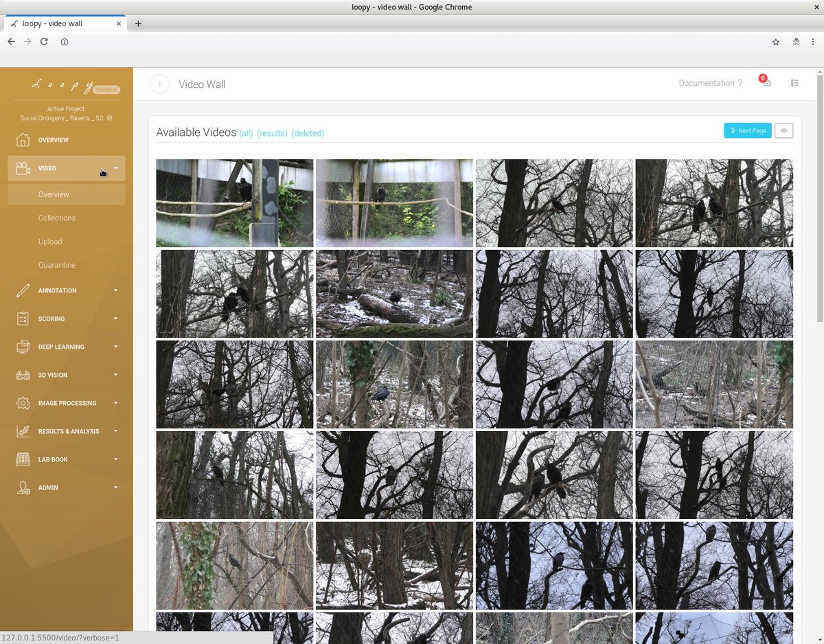Viewport: 824px width, 644px height.
Task: Collapse the VIDEO menu arrow
Action: click(x=115, y=168)
